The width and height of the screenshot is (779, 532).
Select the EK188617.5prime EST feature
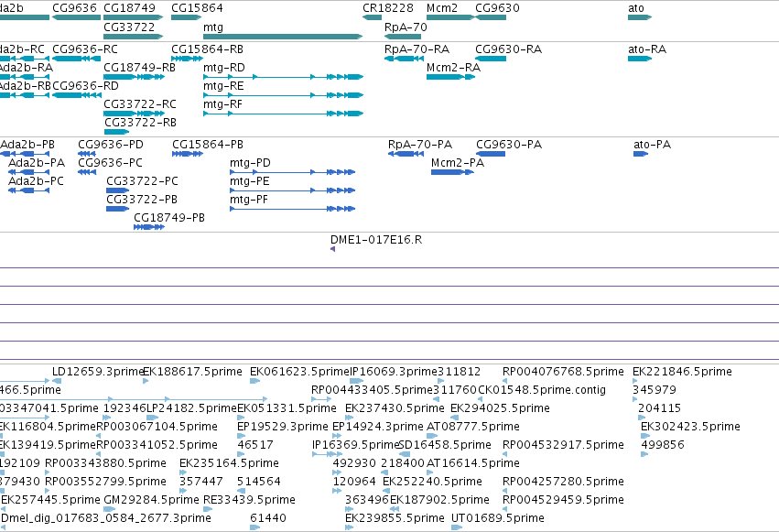(x=146, y=381)
